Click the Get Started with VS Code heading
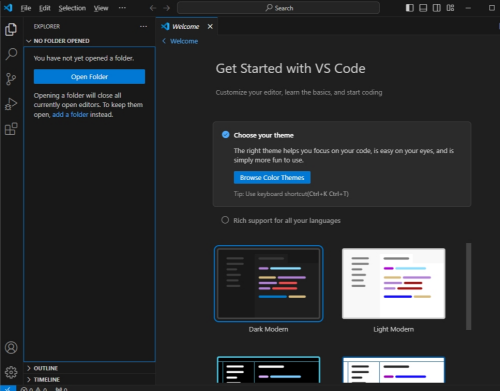The width and height of the screenshot is (500, 391). pos(290,69)
